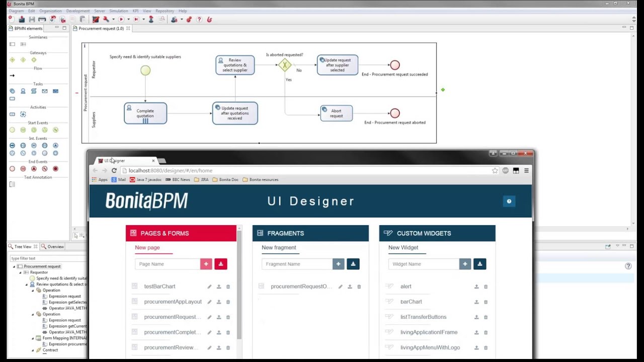
Task: Select the Is aborted gateway in diagram
Action: [285, 65]
